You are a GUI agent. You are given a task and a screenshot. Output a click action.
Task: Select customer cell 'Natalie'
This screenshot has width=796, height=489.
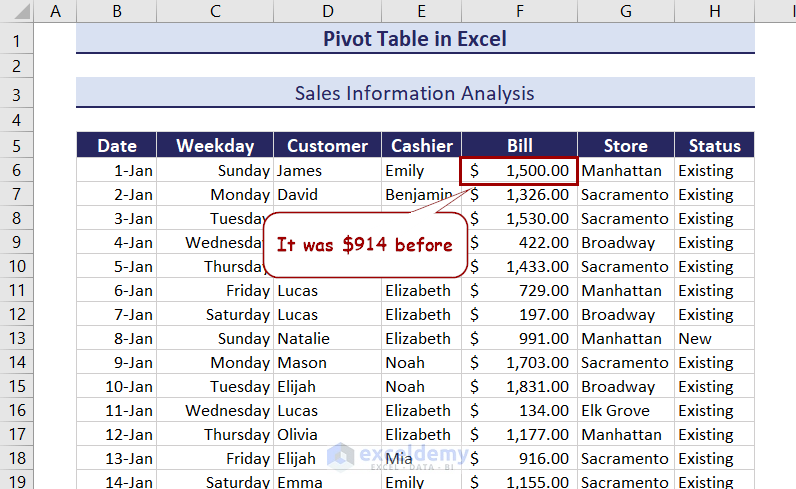click(x=327, y=338)
